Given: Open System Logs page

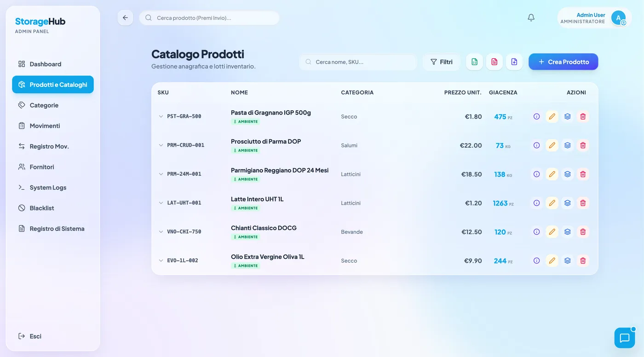Looking at the screenshot, I should pos(53,187).
